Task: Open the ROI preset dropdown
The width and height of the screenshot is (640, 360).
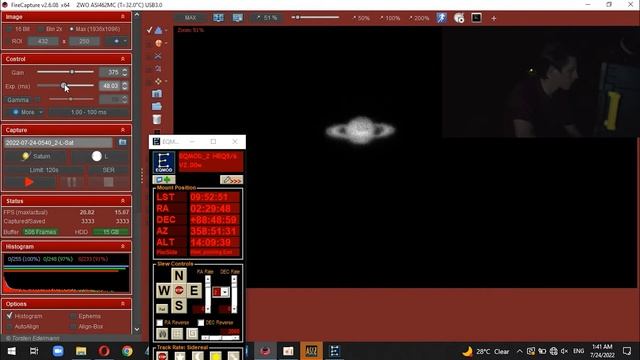Action: [x=125, y=41]
